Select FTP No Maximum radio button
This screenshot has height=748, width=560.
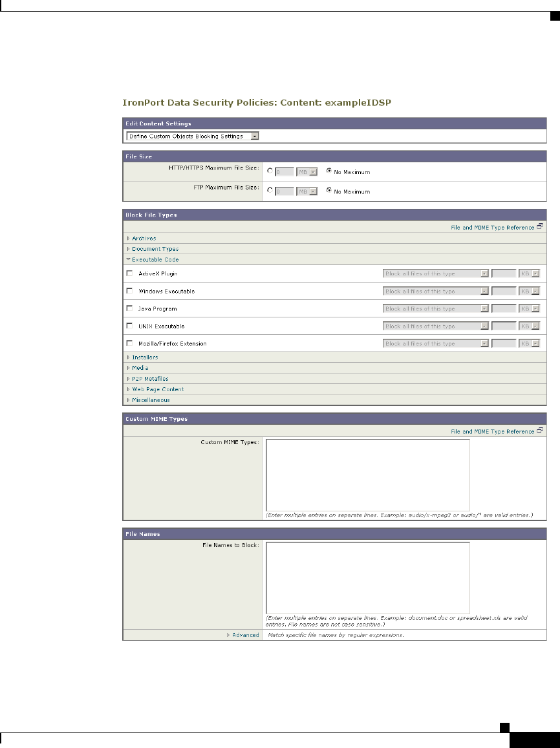328,190
